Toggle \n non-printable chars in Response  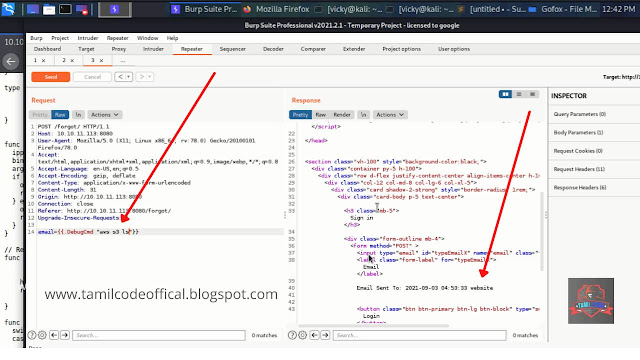tap(363, 115)
